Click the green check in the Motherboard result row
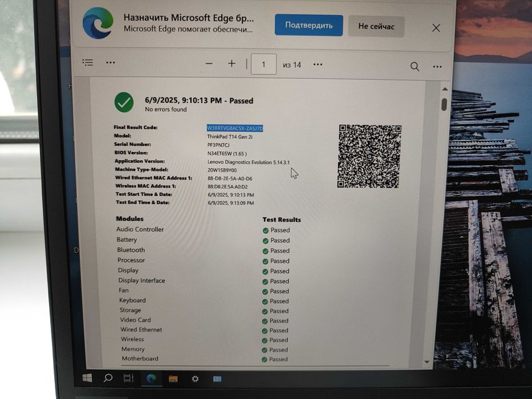This screenshot has width=532, height=399. (265, 360)
